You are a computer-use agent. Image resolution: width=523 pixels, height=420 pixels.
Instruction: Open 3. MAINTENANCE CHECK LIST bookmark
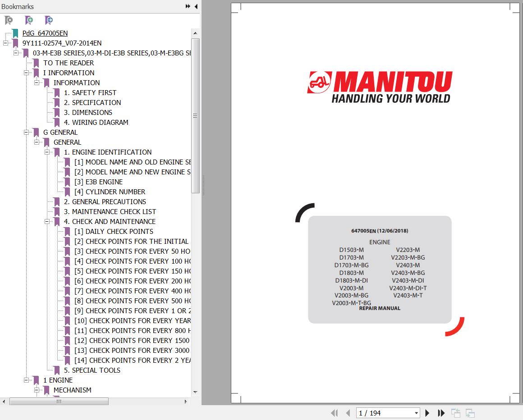[110, 212]
